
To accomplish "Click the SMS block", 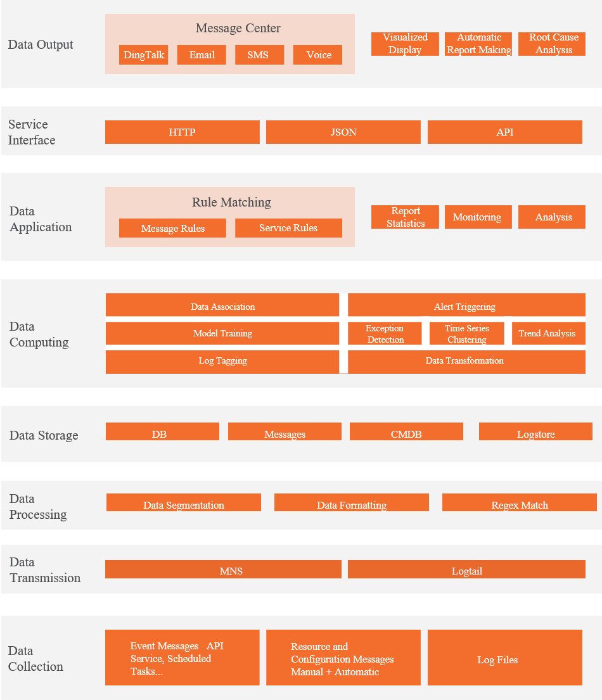I will [x=257, y=55].
